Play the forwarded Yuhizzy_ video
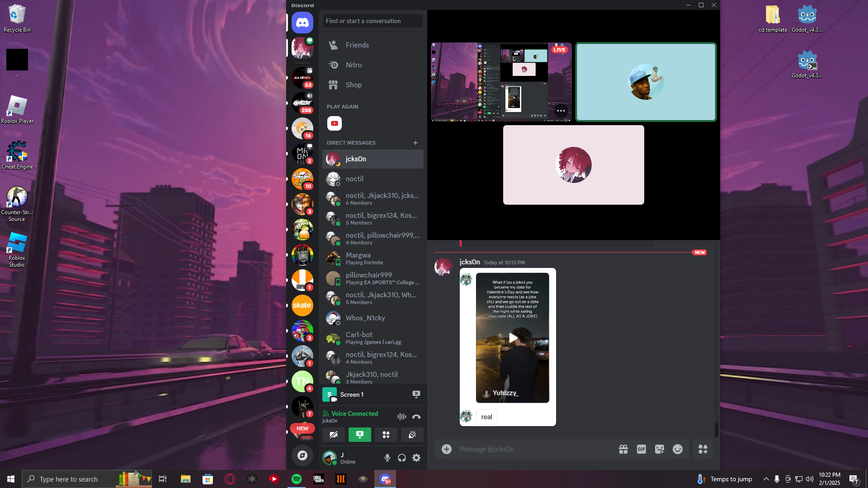This screenshot has height=488, width=868. point(513,338)
